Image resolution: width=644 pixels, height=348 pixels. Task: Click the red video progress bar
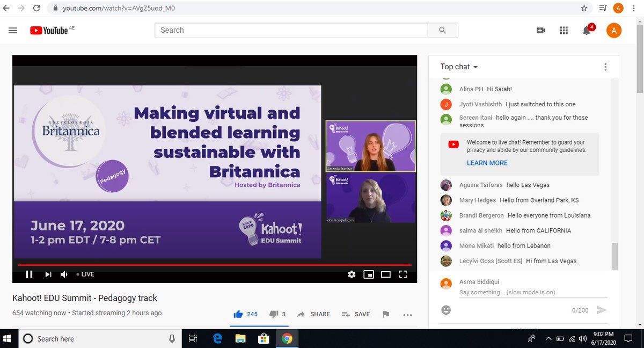215,265
